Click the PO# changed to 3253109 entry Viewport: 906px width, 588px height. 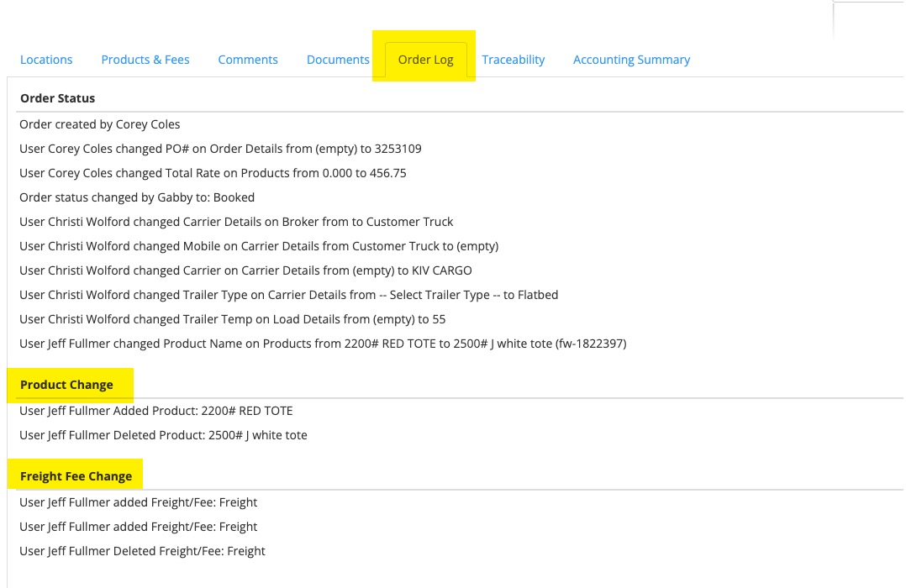tap(220, 149)
